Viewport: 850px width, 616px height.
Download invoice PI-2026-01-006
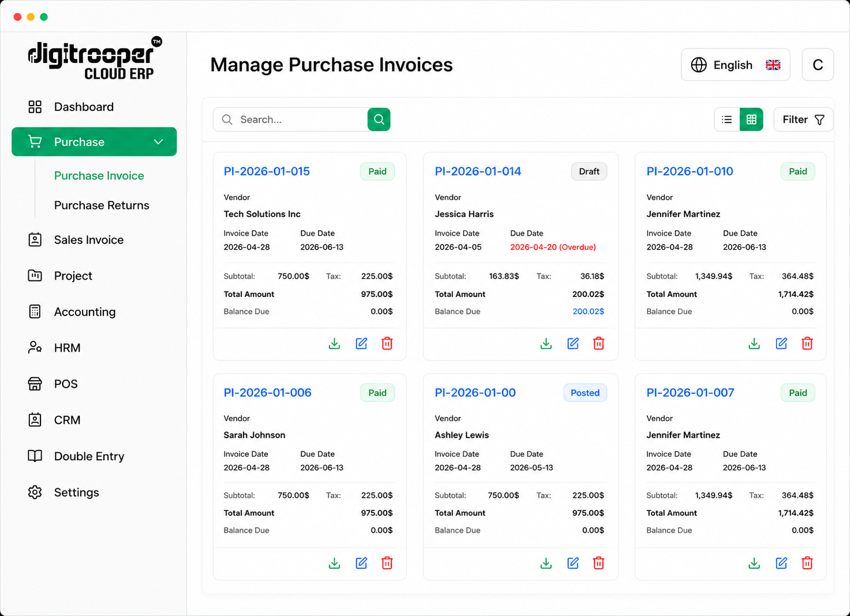tap(334, 563)
